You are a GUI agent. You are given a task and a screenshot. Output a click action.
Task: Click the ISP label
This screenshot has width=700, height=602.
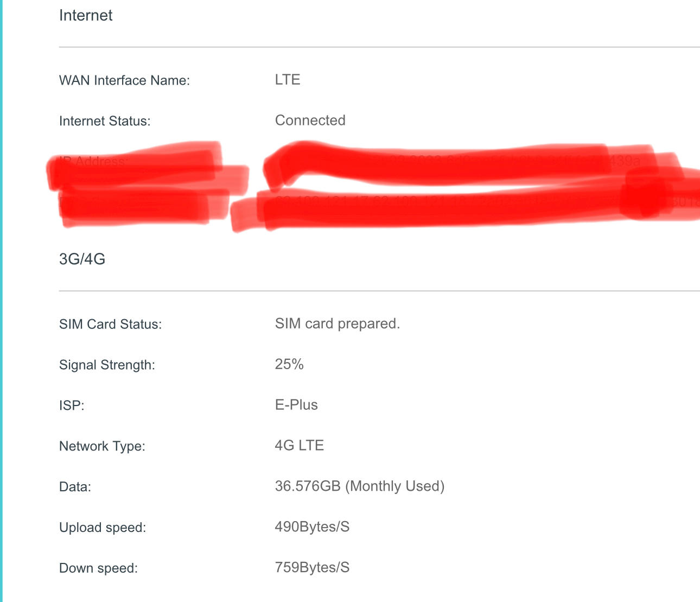pyautogui.click(x=72, y=405)
